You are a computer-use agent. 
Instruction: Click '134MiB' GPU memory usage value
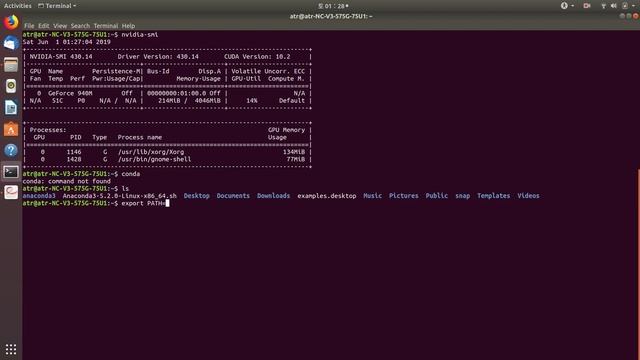click(x=294, y=152)
